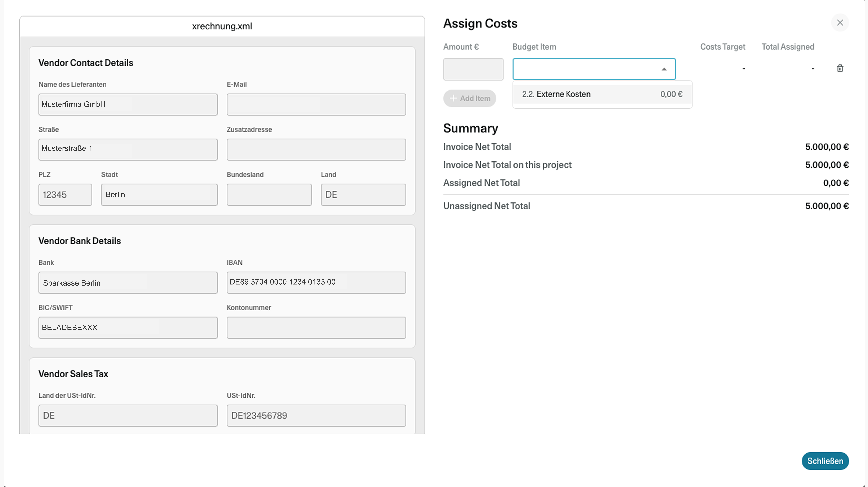Click the Straße field with Musterstraße 1

point(128,150)
